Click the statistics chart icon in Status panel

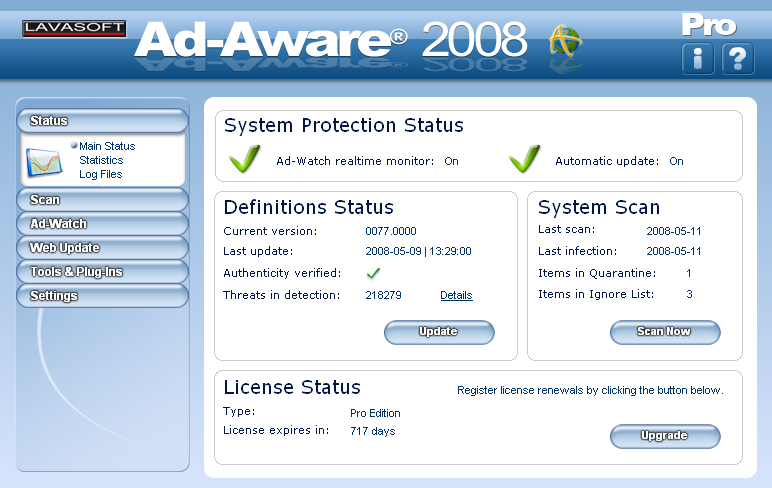pyautogui.click(x=44, y=162)
